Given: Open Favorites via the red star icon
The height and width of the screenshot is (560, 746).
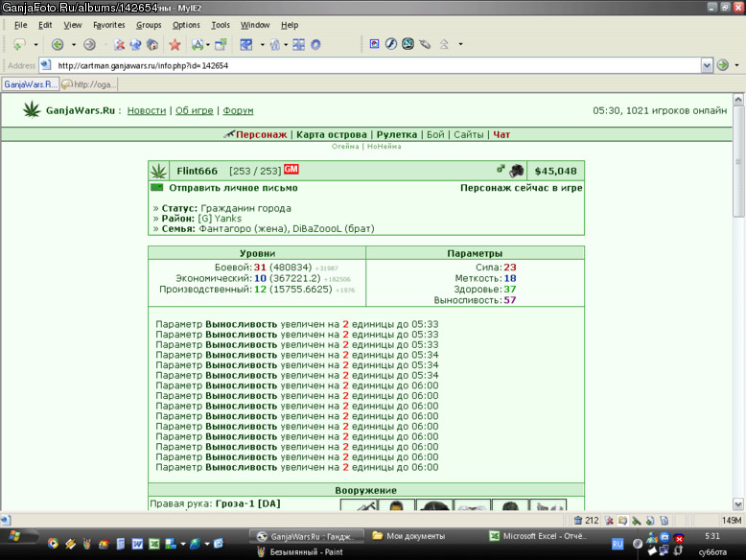Looking at the screenshot, I should 175,44.
